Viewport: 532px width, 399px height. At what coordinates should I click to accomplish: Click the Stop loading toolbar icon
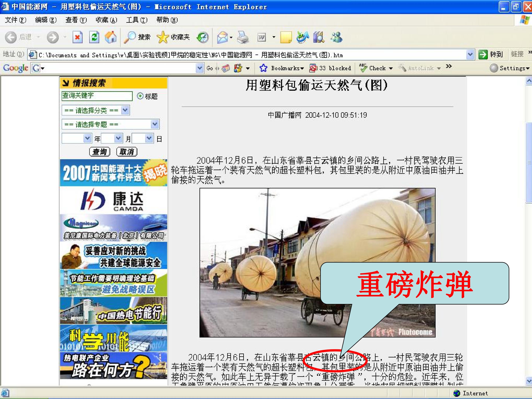77,37
